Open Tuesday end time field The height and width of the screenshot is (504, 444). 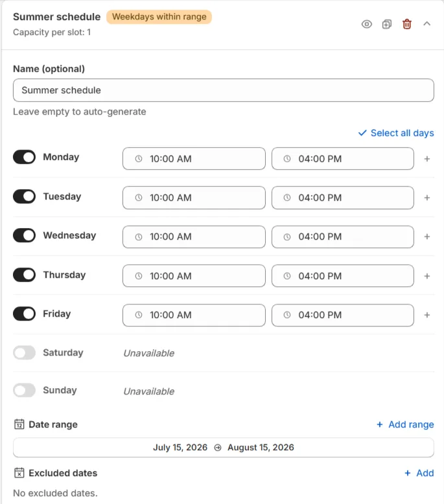click(343, 198)
